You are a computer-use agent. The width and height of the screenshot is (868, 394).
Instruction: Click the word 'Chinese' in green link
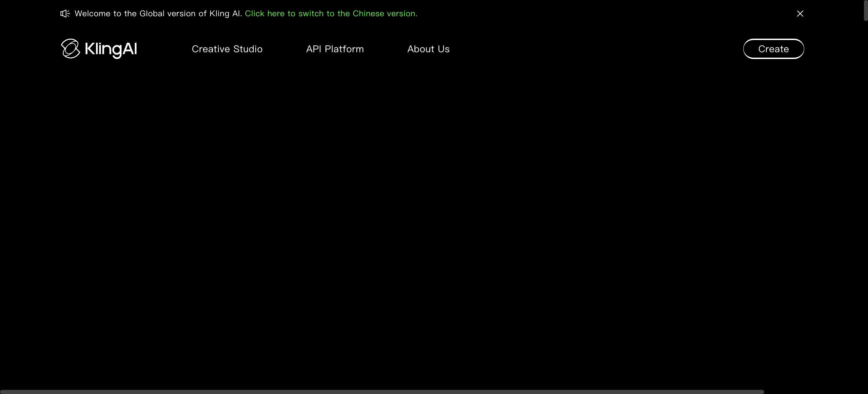[x=368, y=14]
